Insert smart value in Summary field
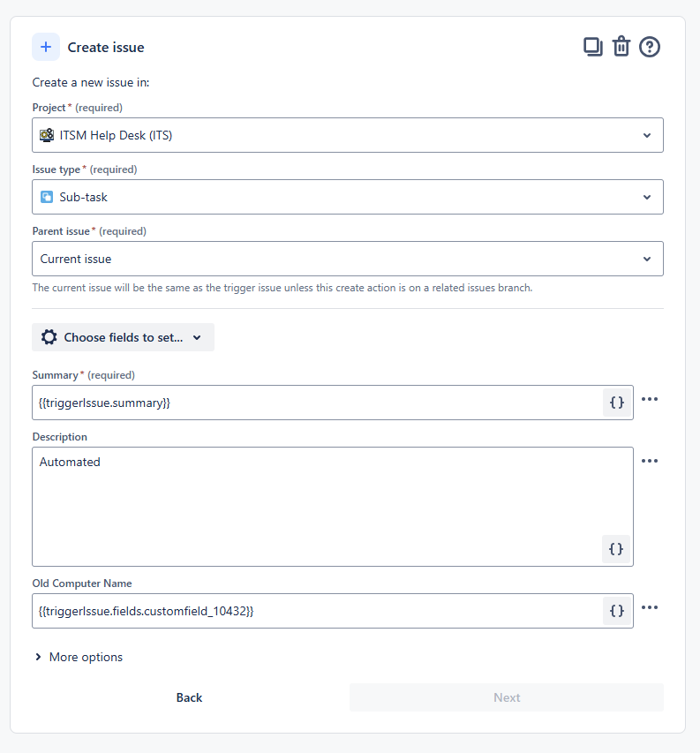This screenshot has width=700, height=753. [x=617, y=403]
